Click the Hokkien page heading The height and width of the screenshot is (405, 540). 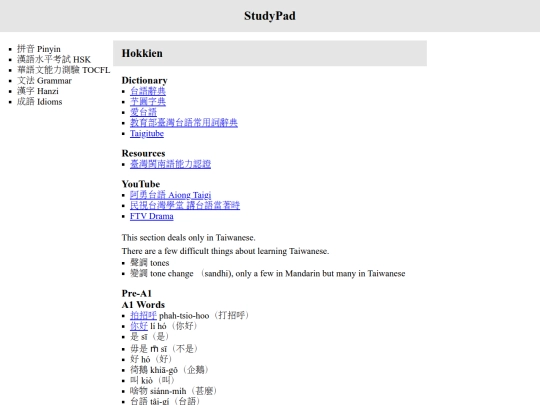pos(142,53)
